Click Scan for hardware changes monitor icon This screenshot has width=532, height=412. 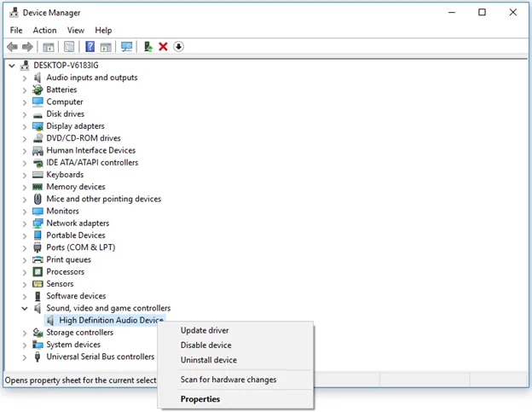click(x=127, y=47)
